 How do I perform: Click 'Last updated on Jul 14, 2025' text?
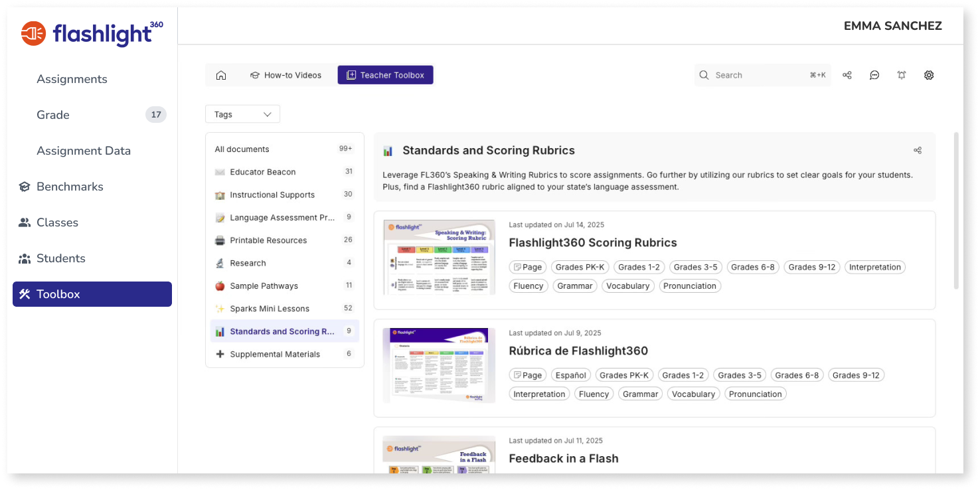coord(556,225)
